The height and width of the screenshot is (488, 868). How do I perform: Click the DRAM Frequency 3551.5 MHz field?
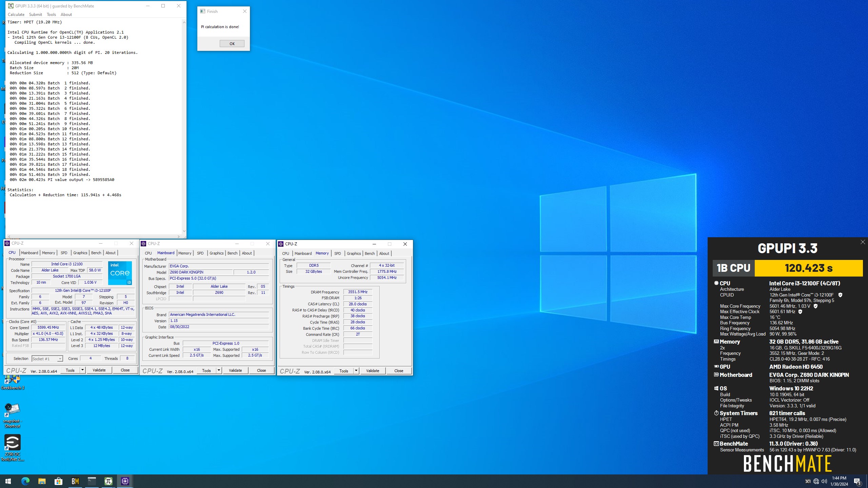click(x=358, y=292)
